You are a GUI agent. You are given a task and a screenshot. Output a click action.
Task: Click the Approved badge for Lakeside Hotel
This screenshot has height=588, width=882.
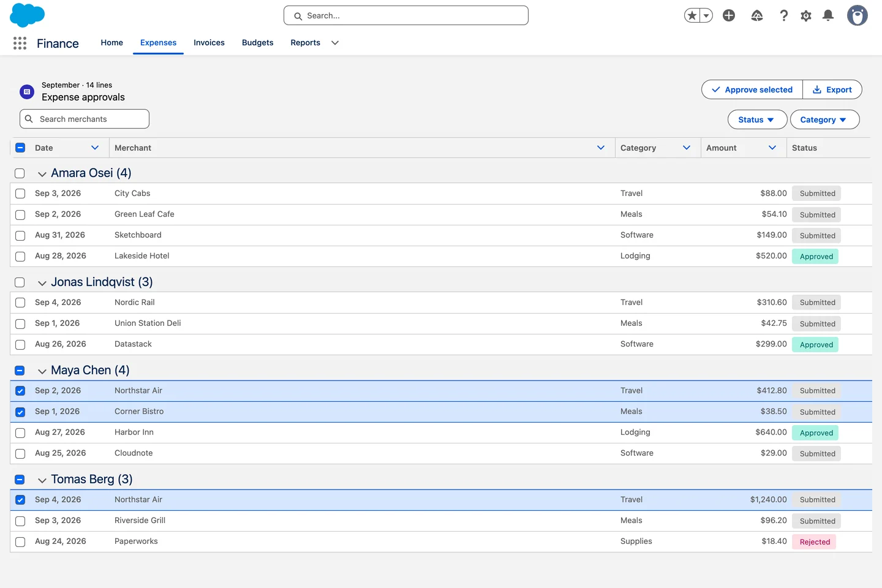pos(816,257)
